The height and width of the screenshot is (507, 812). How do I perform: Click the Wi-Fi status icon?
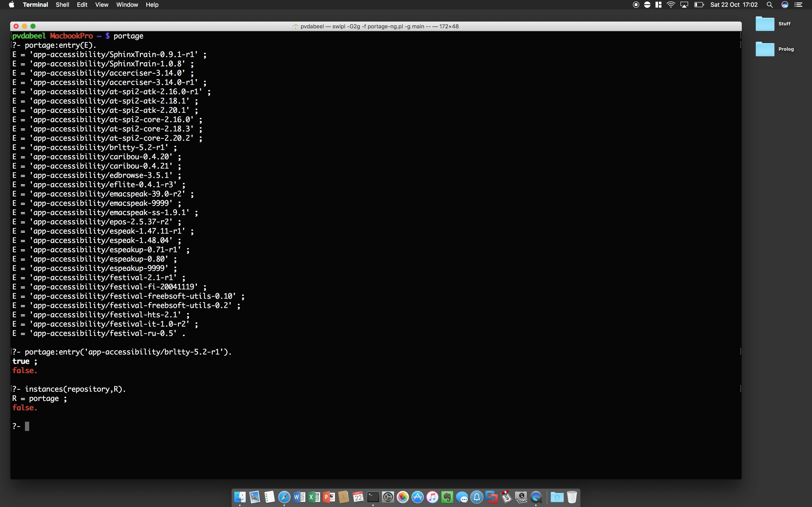[671, 5]
